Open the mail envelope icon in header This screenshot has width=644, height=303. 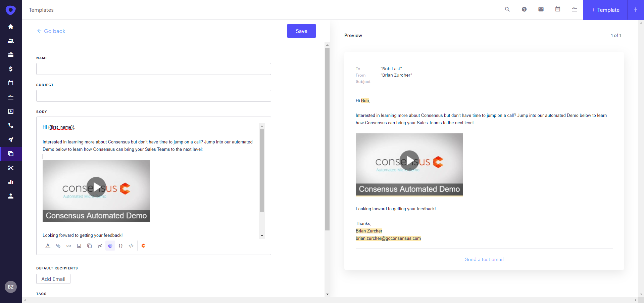[541, 9]
